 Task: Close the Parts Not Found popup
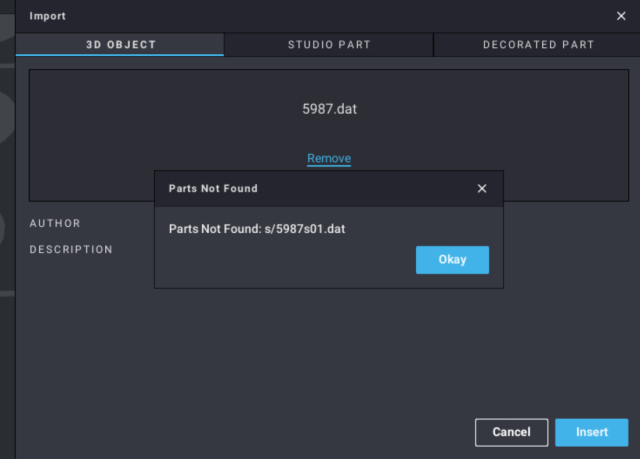coord(482,188)
